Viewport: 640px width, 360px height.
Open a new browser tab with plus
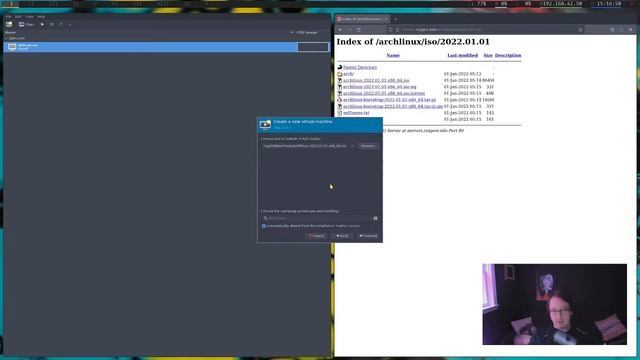point(396,19)
